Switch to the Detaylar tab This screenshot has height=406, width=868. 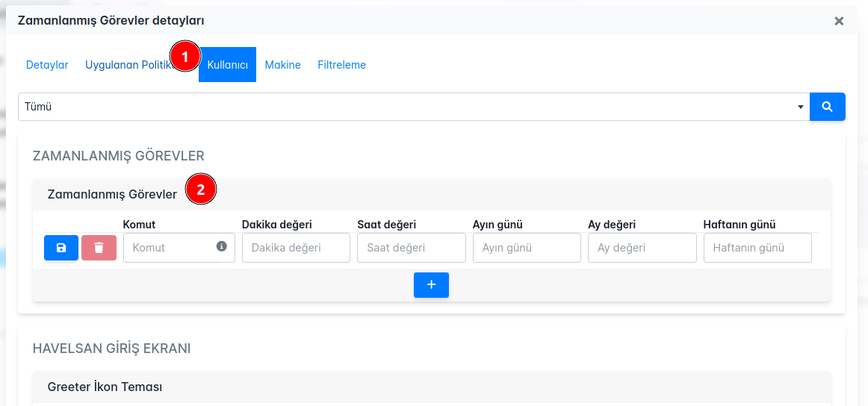coord(47,65)
